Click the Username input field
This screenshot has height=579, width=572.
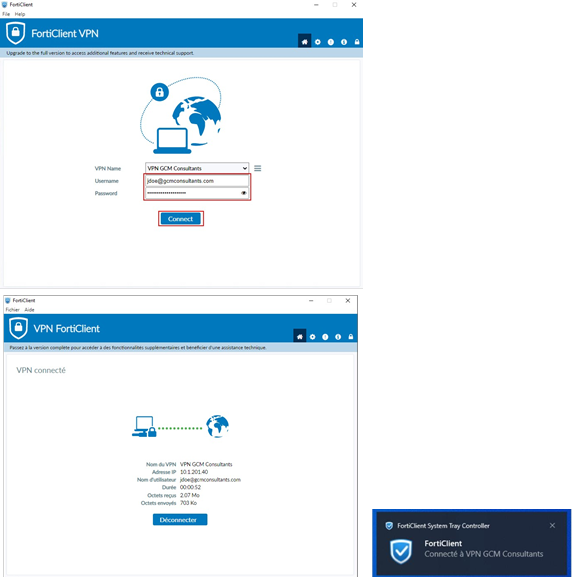tap(197, 181)
